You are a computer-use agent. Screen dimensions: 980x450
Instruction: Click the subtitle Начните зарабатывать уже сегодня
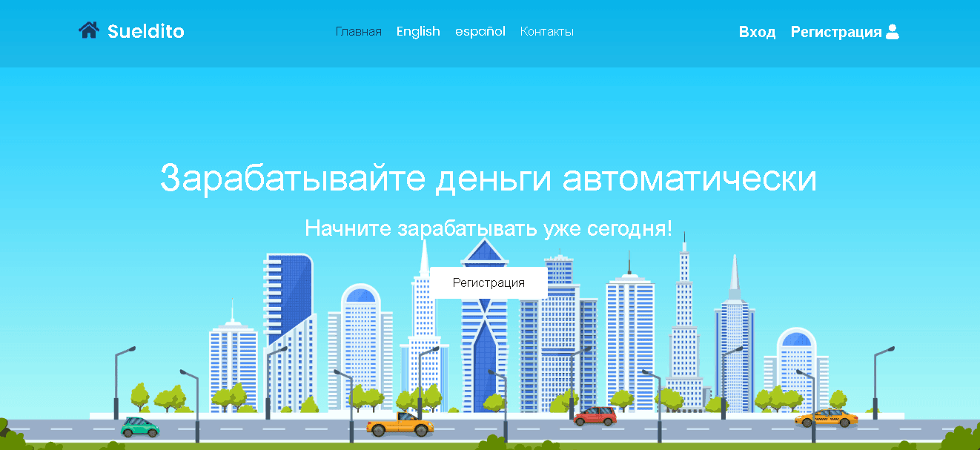point(489,228)
